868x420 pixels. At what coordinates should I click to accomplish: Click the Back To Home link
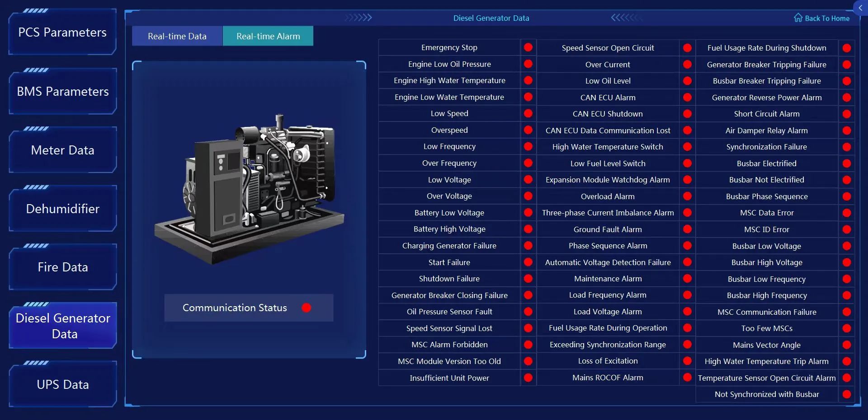[x=827, y=18]
